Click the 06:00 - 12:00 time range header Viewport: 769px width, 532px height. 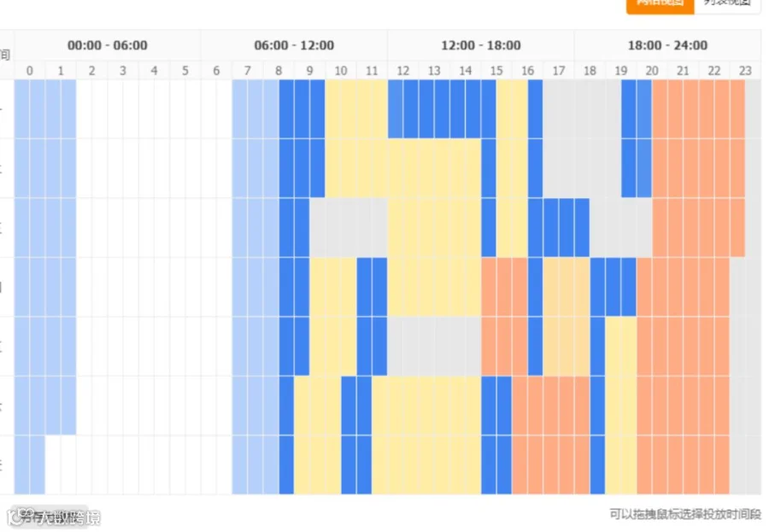tap(294, 45)
